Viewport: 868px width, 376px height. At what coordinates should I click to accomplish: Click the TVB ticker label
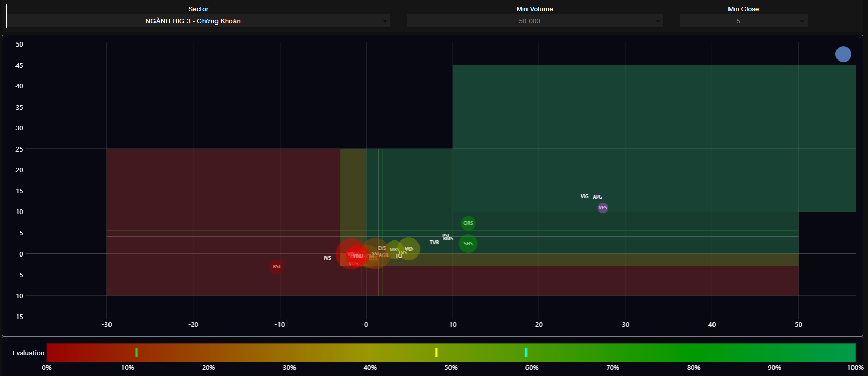[435, 243]
